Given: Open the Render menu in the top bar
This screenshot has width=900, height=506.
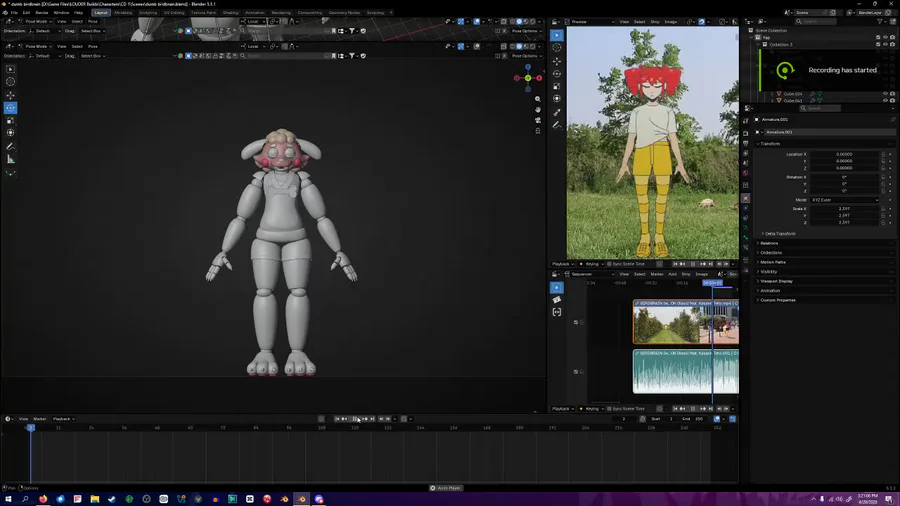Looking at the screenshot, I should tap(42, 12).
